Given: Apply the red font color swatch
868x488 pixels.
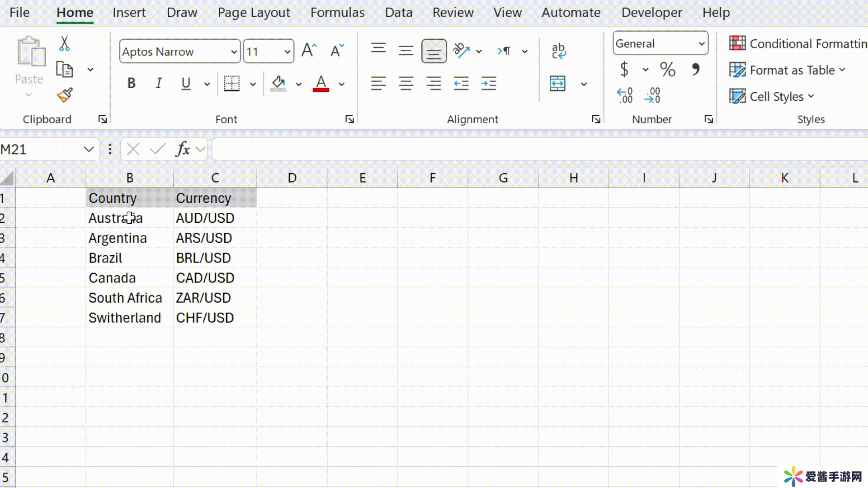Looking at the screenshot, I should pos(321,84).
